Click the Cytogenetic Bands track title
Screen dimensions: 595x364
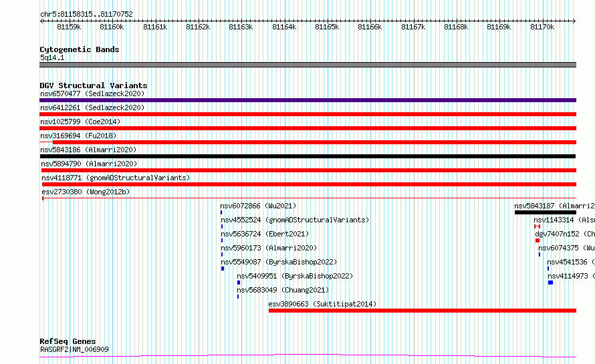80,49
